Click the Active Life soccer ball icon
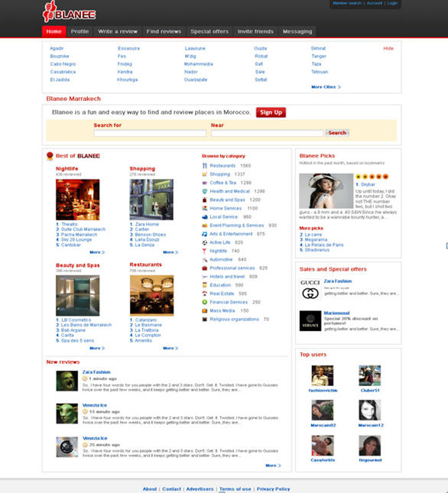448x493 pixels. click(x=205, y=242)
